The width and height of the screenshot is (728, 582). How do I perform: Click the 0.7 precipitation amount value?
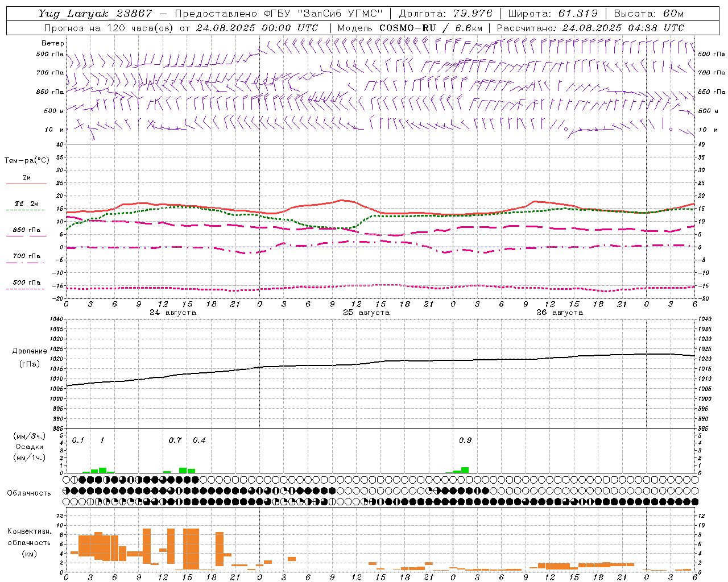[x=175, y=440]
